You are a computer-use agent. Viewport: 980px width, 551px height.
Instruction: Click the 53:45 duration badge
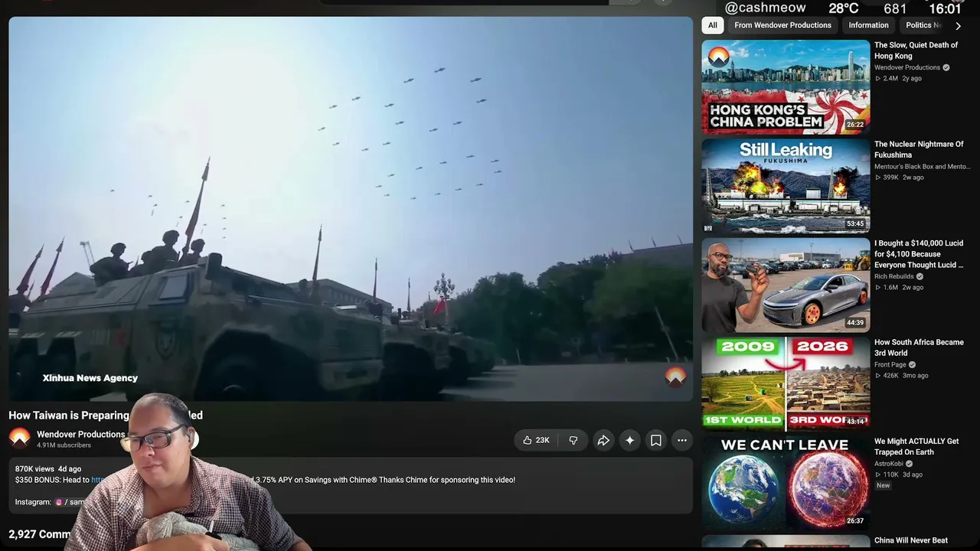(855, 223)
